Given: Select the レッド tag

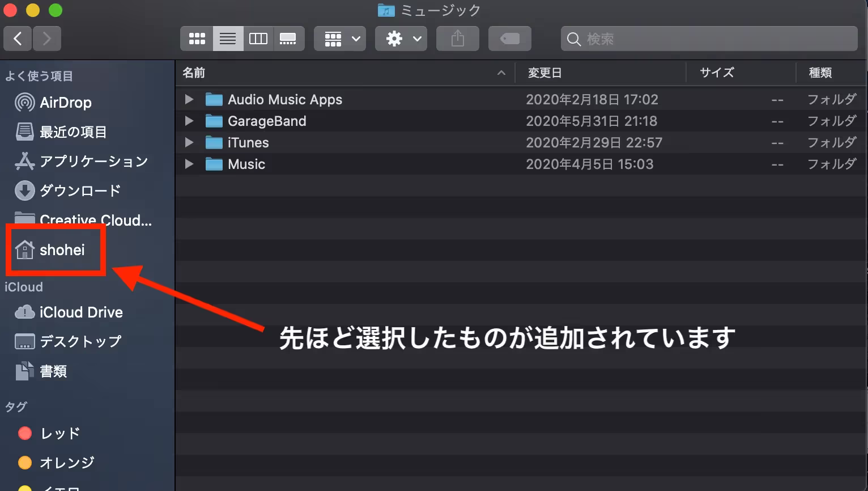Looking at the screenshot, I should click(x=49, y=434).
